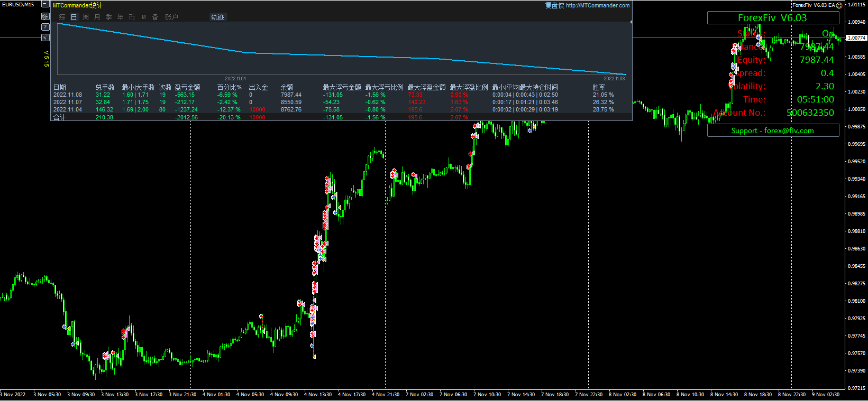The height and width of the screenshot is (401, 868).
Task: Toggle the 轨迹 trajectory button
Action: (217, 17)
